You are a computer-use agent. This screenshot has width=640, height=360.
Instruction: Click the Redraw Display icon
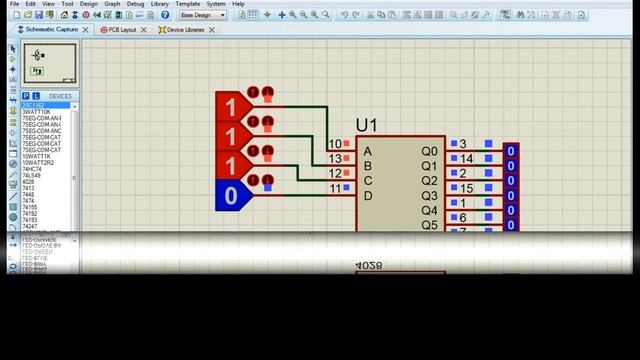click(242, 15)
